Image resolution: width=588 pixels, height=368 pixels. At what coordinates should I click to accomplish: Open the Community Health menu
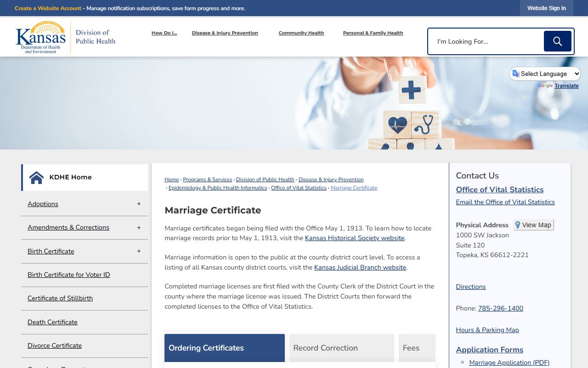click(301, 33)
